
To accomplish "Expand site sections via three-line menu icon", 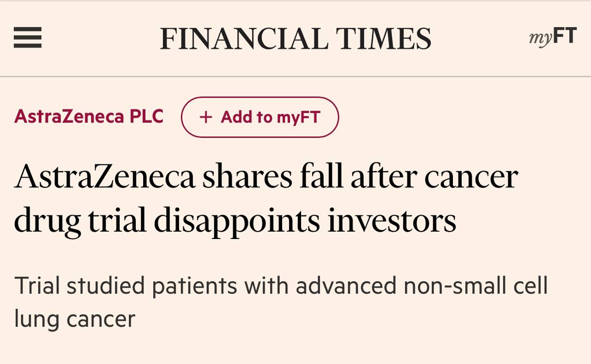I will (28, 38).
